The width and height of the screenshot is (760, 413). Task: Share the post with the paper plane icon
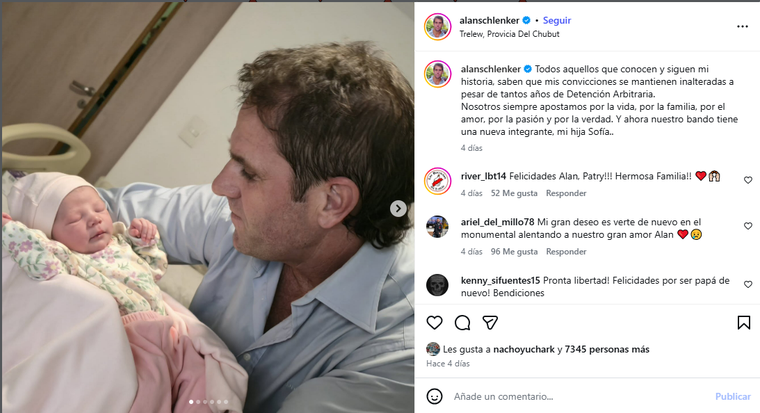pyautogui.click(x=490, y=323)
